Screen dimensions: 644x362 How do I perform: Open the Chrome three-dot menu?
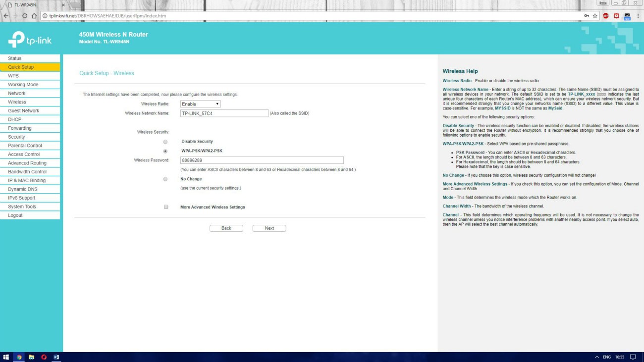pos(638,16)
